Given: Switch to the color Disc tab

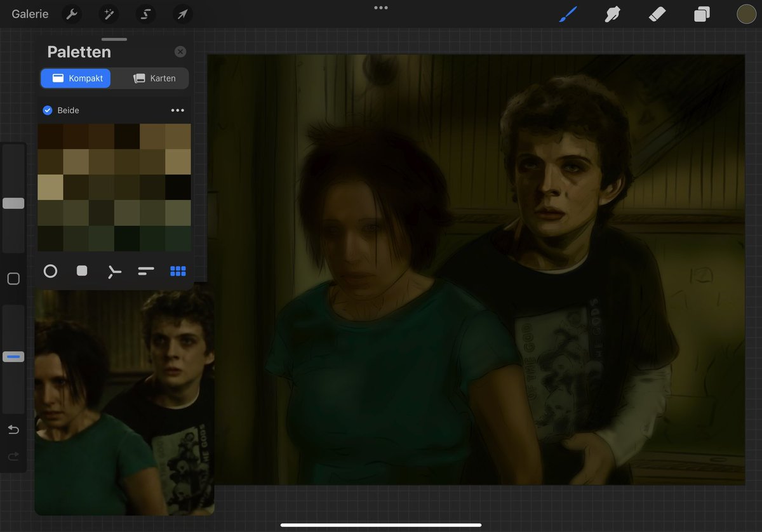Looking at the screenshot, I should [50, 271].
